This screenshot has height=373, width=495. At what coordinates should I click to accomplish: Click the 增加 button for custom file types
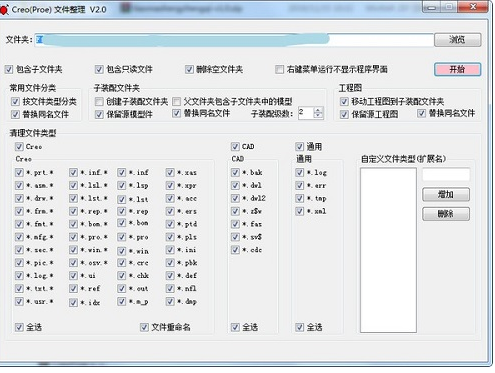click(x=446, y=194)
